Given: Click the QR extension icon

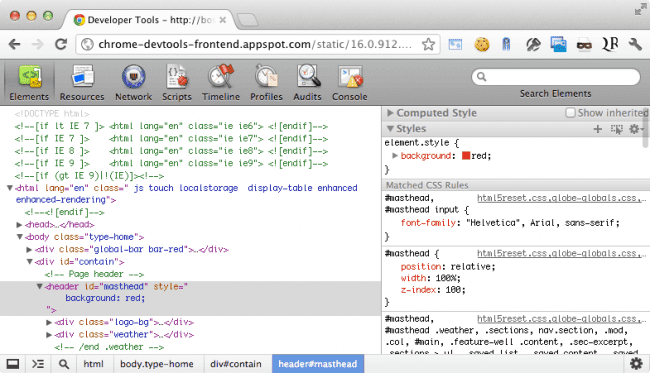Looking at the screenshot, I should point(610,44).
